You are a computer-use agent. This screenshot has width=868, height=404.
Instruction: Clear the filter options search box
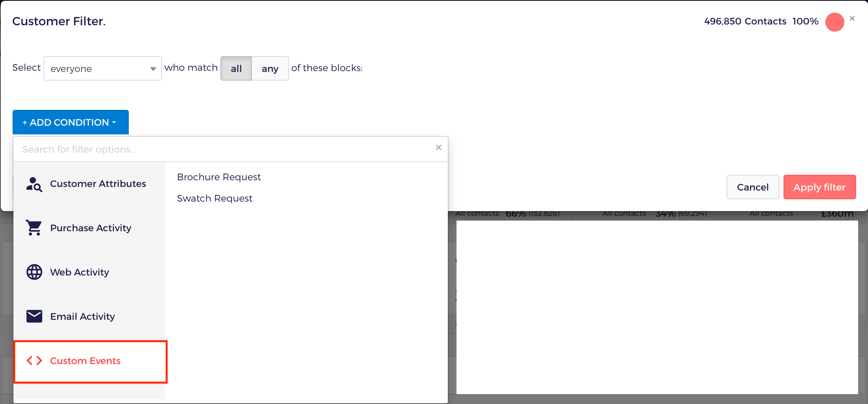point(439,147)
